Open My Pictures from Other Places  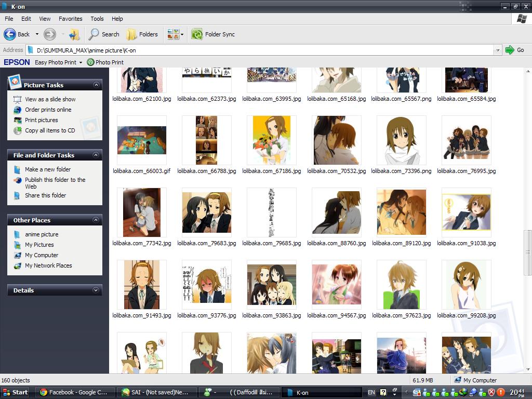pos(39,245)
